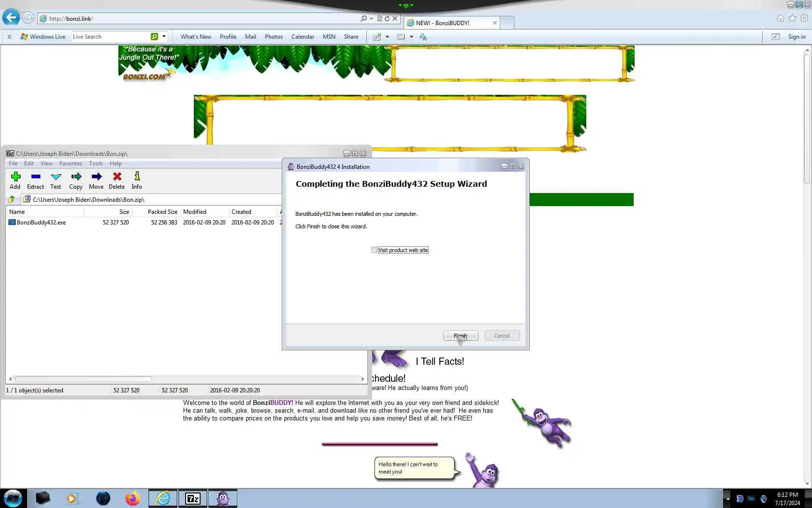Image resolution: width=812 pixels, height=508 pixels.
Task: Open What's New in Windows Live toolbar
Action: 196,37
